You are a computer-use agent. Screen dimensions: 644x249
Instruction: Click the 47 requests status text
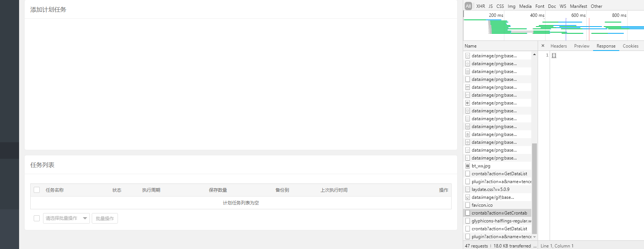tap(476, 246)
